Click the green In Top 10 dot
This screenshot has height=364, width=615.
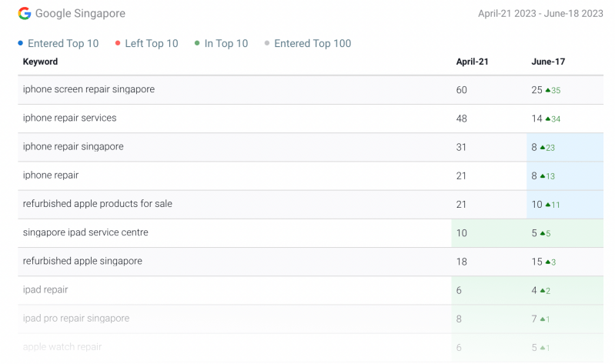[x=197, y=43]
